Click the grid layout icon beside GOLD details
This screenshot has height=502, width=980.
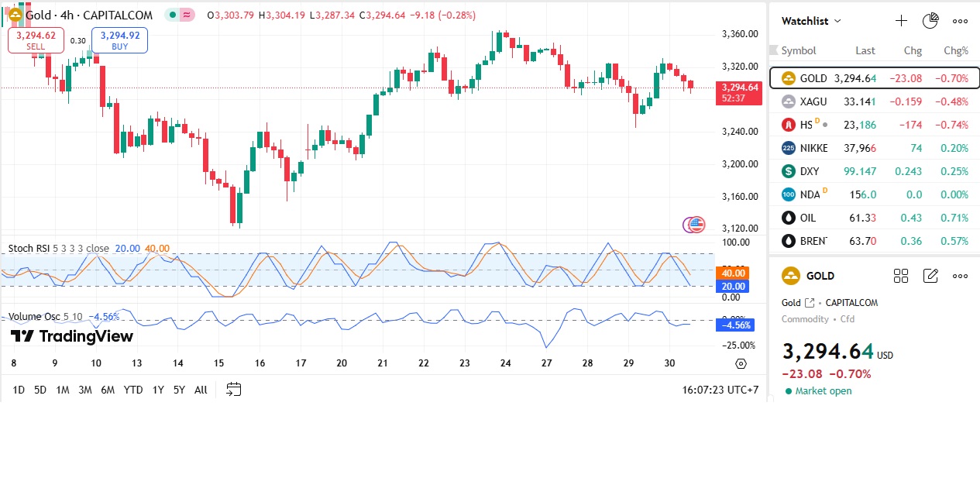tap(901, 276)
